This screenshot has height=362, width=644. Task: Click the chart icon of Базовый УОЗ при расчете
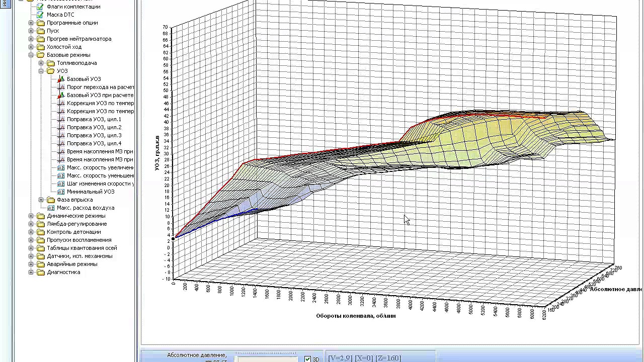point(61,95)
